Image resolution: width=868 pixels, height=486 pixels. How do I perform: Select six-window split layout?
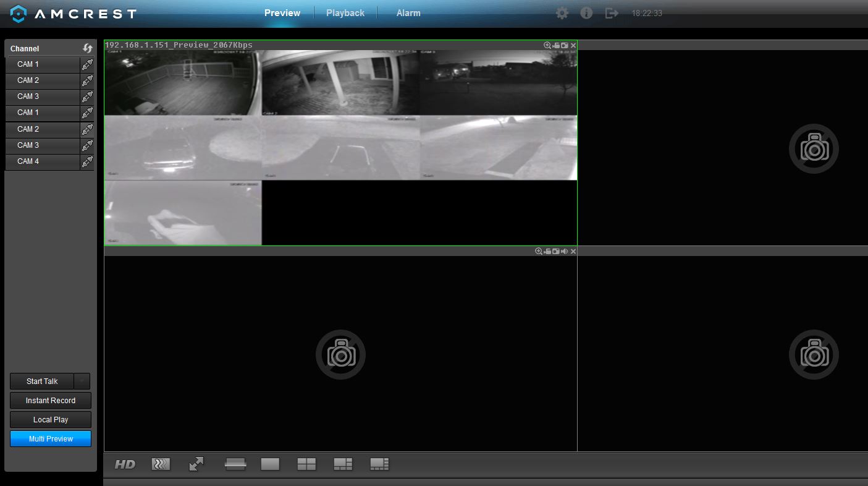[x=343, y=464]
